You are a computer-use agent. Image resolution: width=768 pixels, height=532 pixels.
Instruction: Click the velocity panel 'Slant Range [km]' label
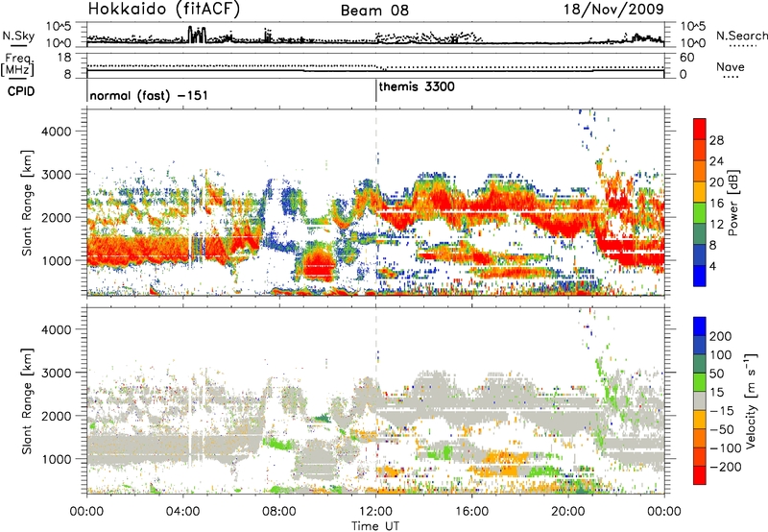point(27,400)
